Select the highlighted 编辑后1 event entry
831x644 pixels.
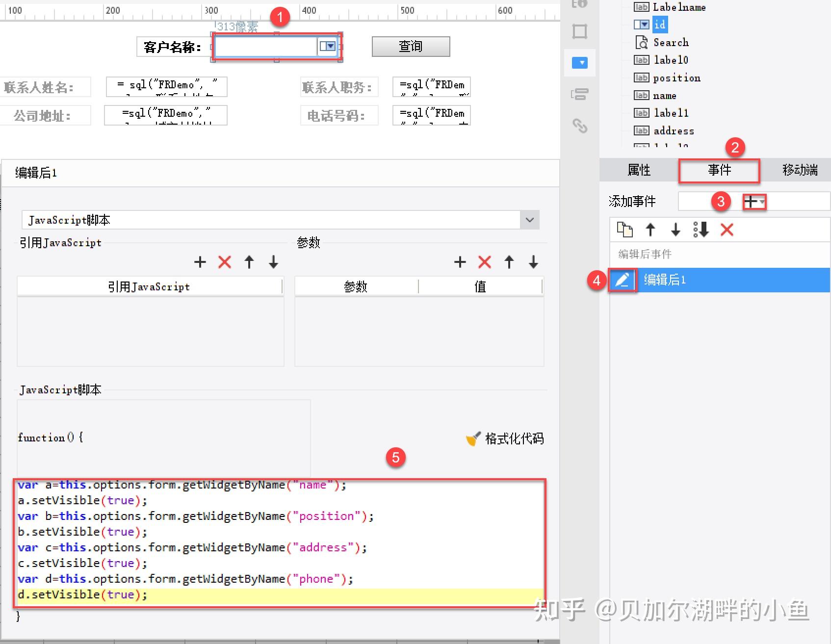687,280
